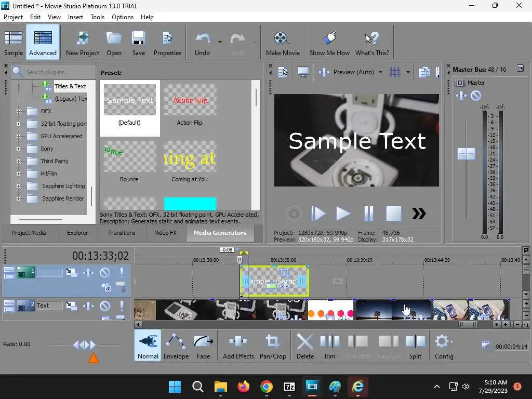Toggle solo on the Text track
Image resolution: width=532 pixels, height=399 pixels.
coord(122,306)
